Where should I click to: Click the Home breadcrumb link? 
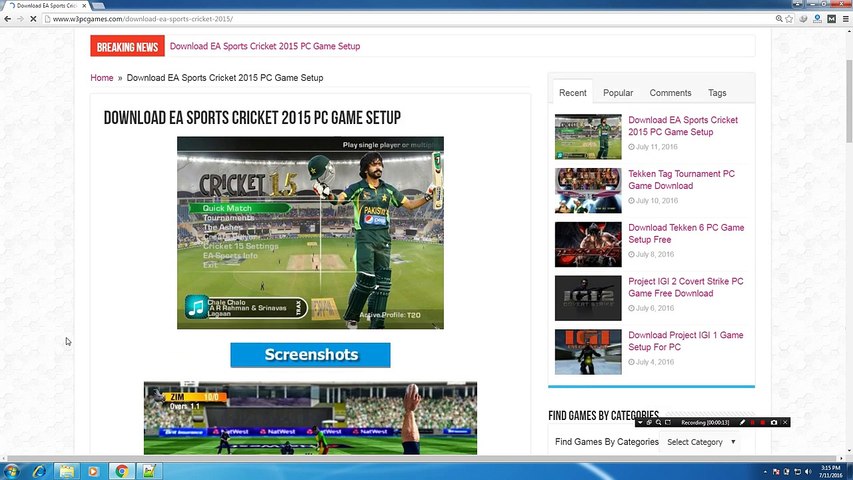click(102, 78)
